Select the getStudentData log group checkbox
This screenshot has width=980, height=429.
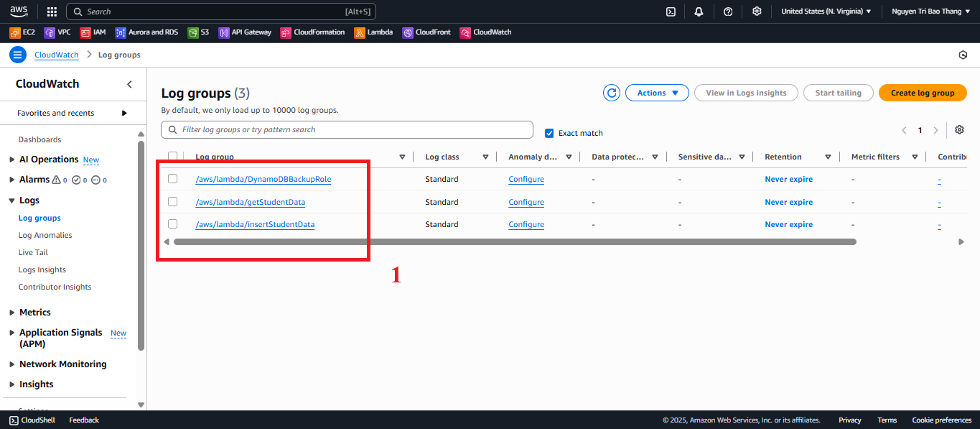tap(172, 201)
